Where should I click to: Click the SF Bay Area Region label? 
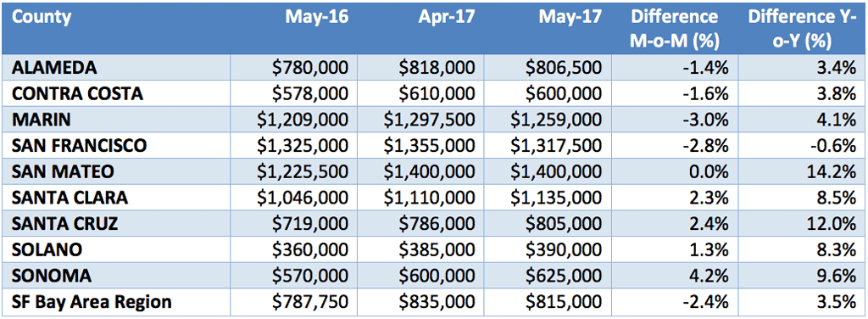pyautogui.click(x=92, y=303)
